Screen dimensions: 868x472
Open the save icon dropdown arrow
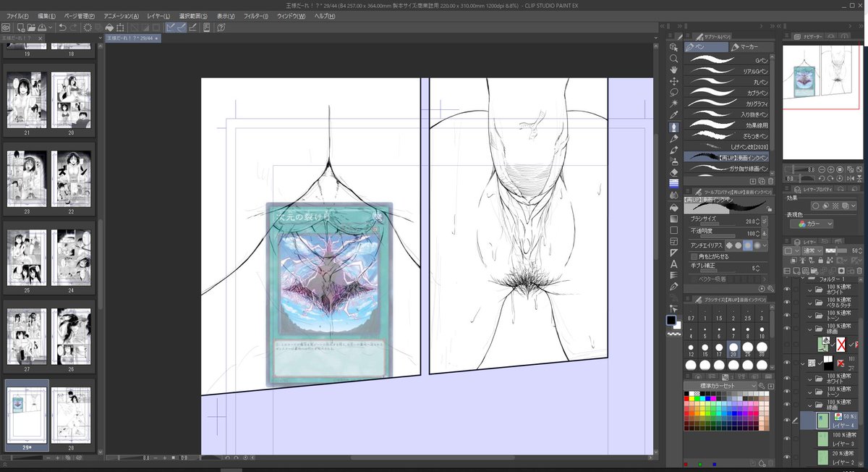(51, 27)
